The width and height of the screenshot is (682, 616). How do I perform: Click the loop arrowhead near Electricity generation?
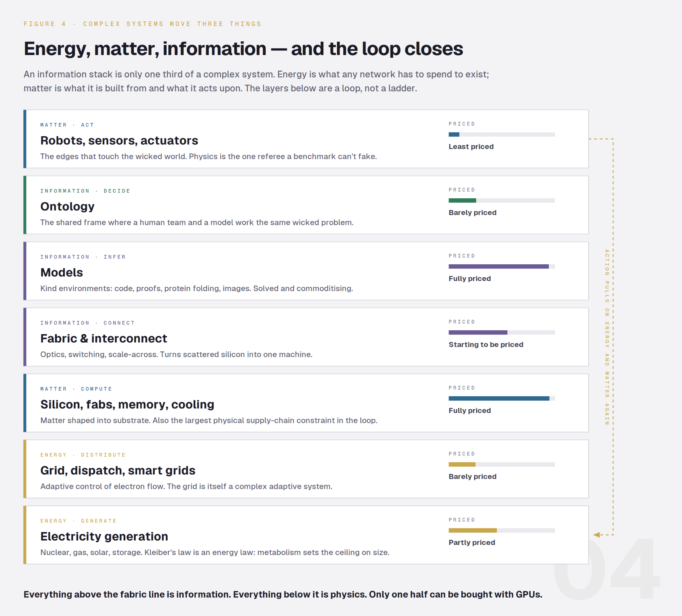pyautogui.click(x=596, y=535)
